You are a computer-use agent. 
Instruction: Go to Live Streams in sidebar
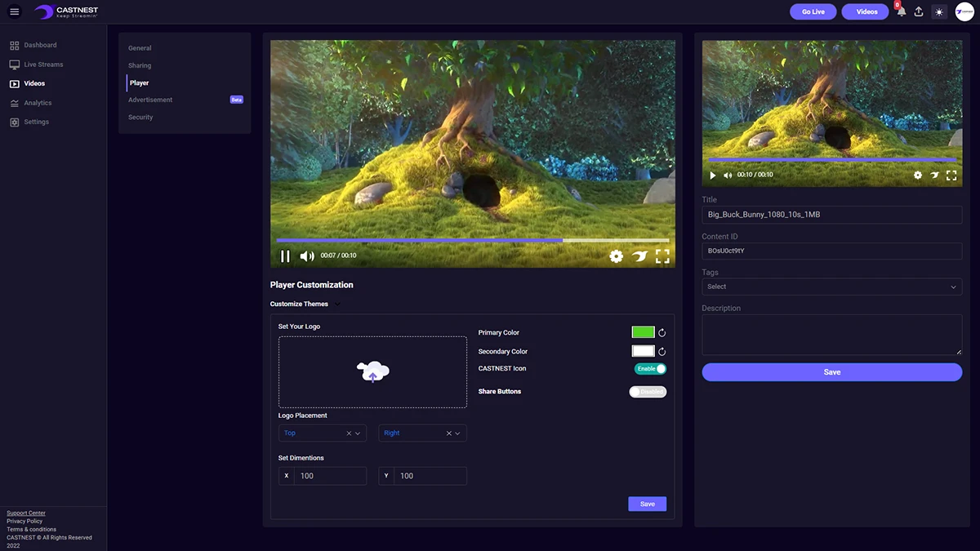pos(43,64)
